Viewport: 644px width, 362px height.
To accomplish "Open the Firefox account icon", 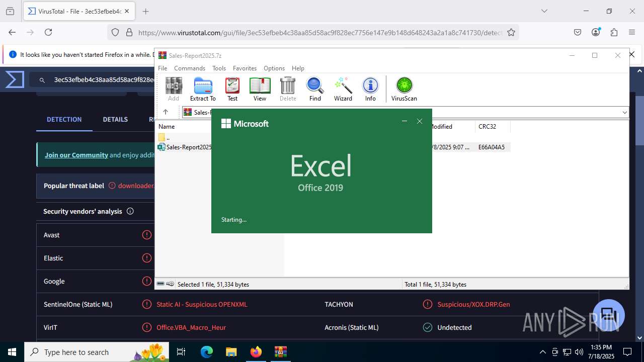I will (x=596, y=32).
